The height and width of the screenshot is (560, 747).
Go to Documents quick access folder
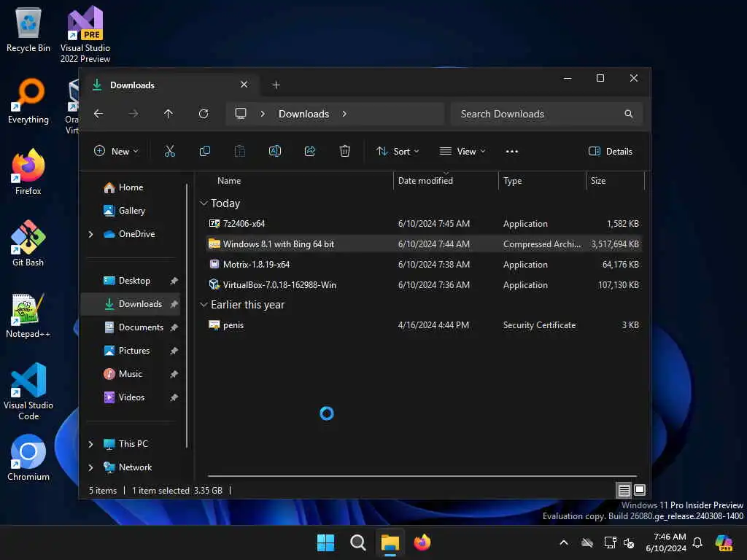pyautogui.click(x=134, y=327)
